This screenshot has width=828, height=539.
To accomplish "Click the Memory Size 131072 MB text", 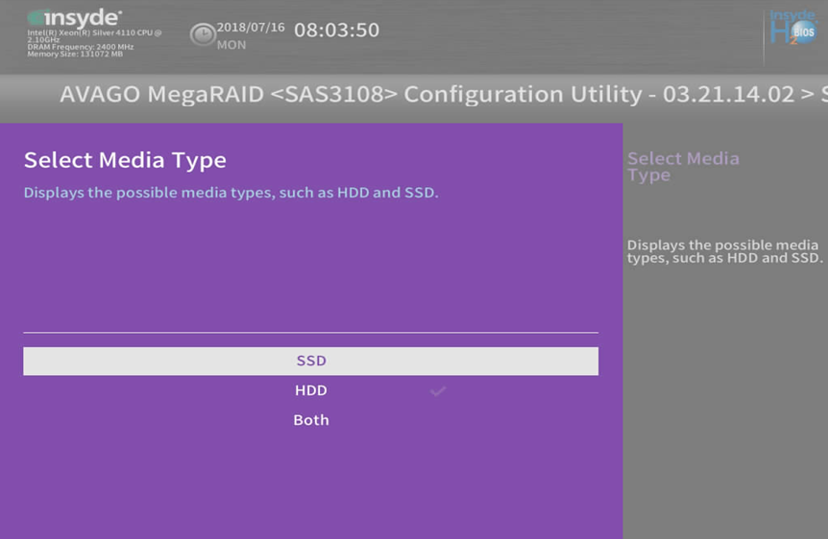I will tap(75, 54).
